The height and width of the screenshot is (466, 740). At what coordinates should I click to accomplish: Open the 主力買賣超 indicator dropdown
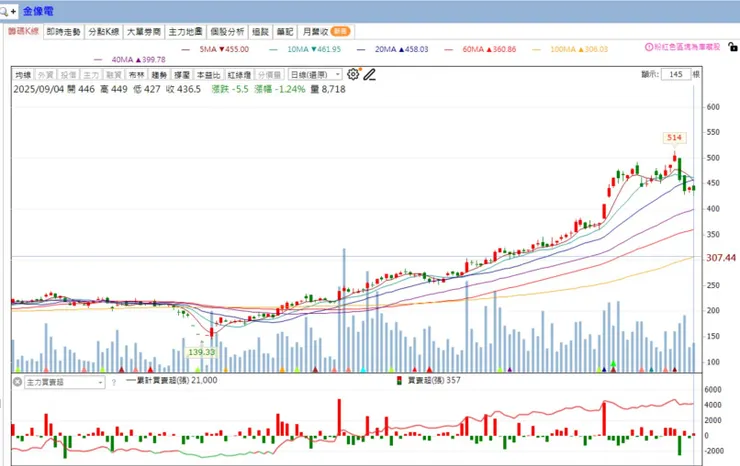tap(64, 382)
